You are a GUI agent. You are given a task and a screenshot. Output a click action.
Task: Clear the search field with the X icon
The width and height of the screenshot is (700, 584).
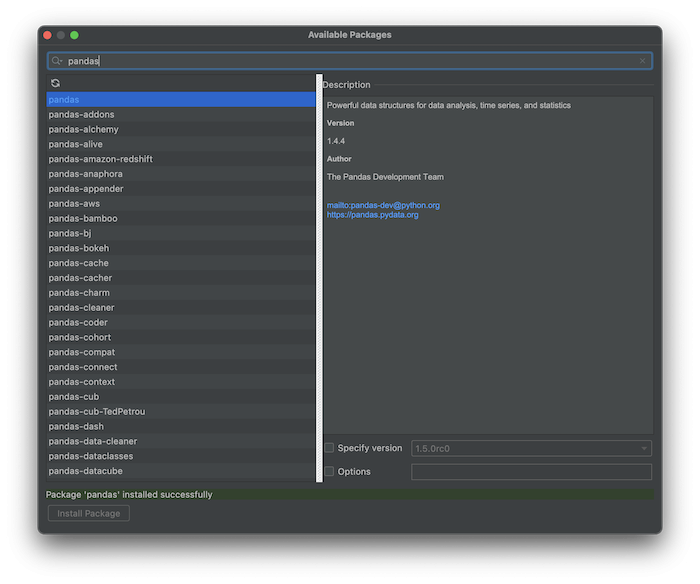click(x=642, y=61)
